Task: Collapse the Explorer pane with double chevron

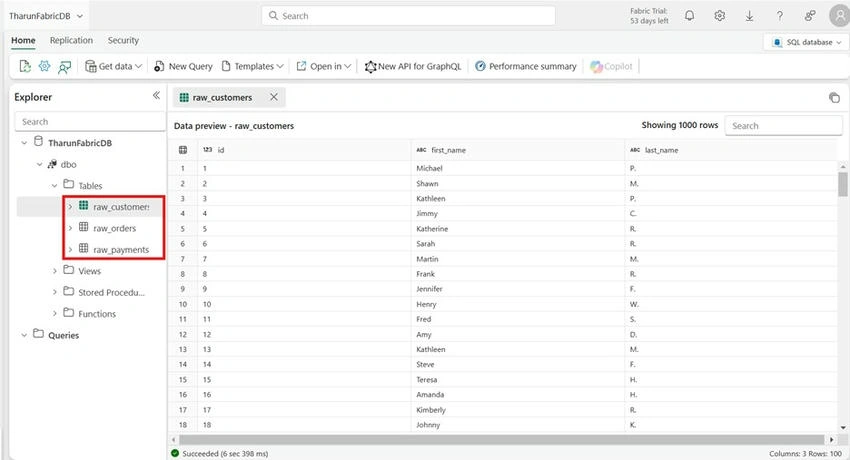Action: [x=156, y=95]
